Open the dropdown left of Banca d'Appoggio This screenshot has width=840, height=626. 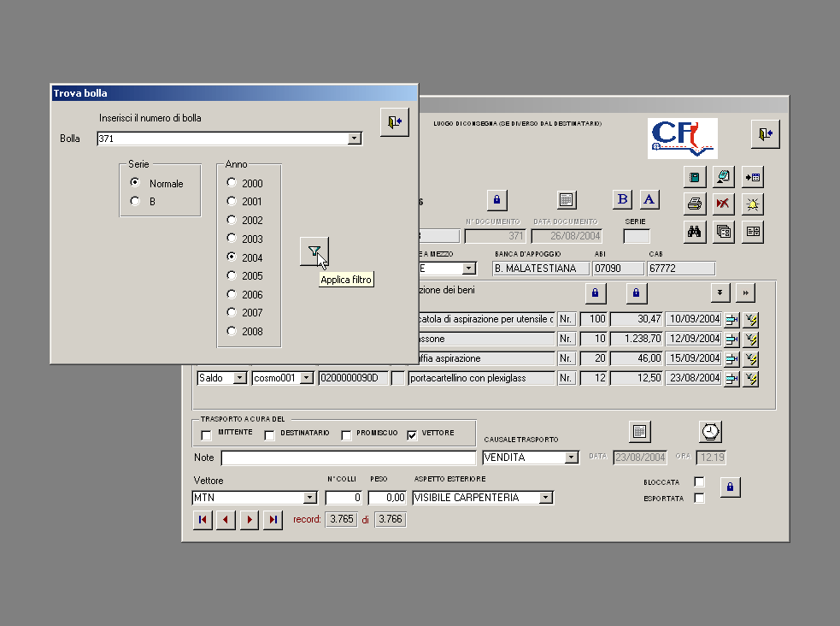(469, 269)
